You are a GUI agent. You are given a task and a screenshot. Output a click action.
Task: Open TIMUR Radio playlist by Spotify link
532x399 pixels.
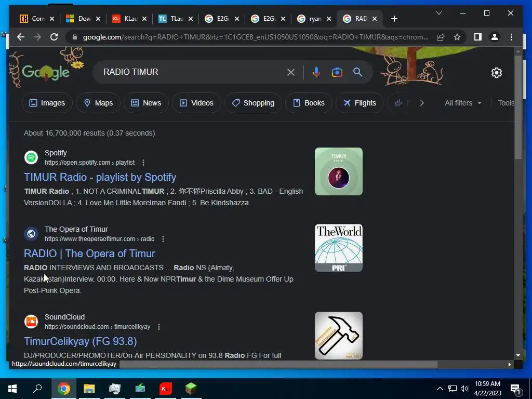(100, 177)
